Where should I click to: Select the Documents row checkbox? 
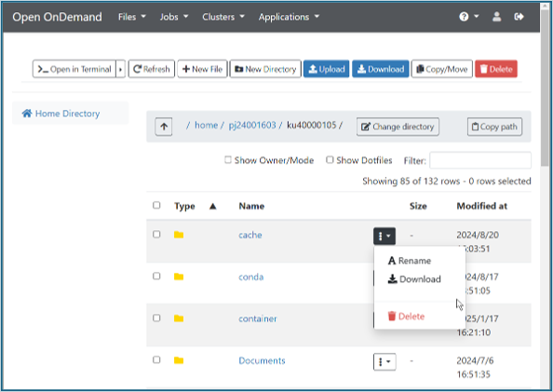[x=156, y=359]
